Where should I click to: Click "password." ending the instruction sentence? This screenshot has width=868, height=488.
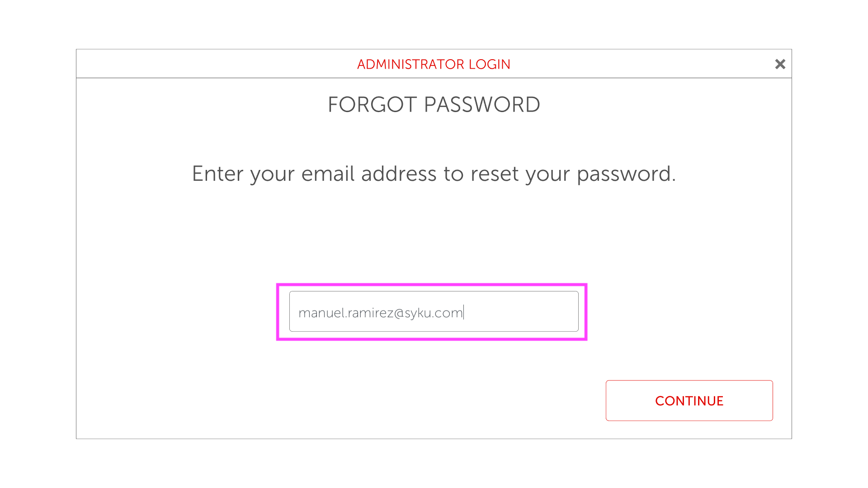click(626, 174)
